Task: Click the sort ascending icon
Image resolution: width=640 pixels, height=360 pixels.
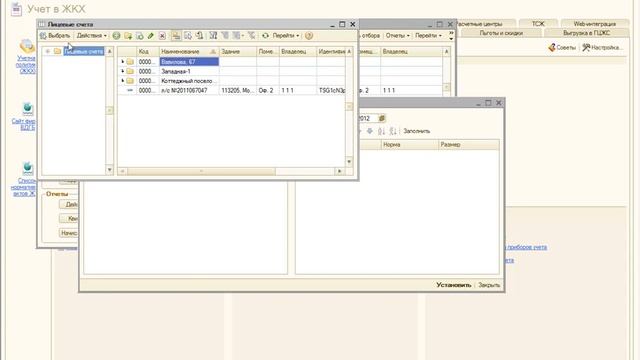Action: [x=381, y=131]
